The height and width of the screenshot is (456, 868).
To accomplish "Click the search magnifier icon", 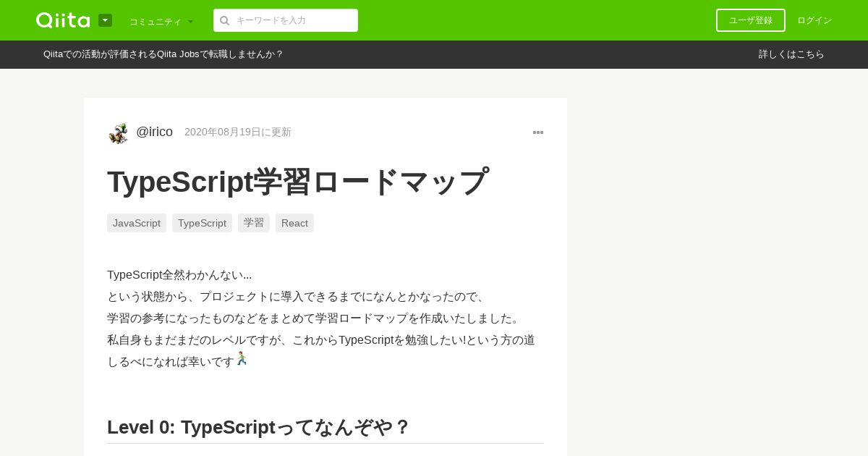I will tap(225, 20).
